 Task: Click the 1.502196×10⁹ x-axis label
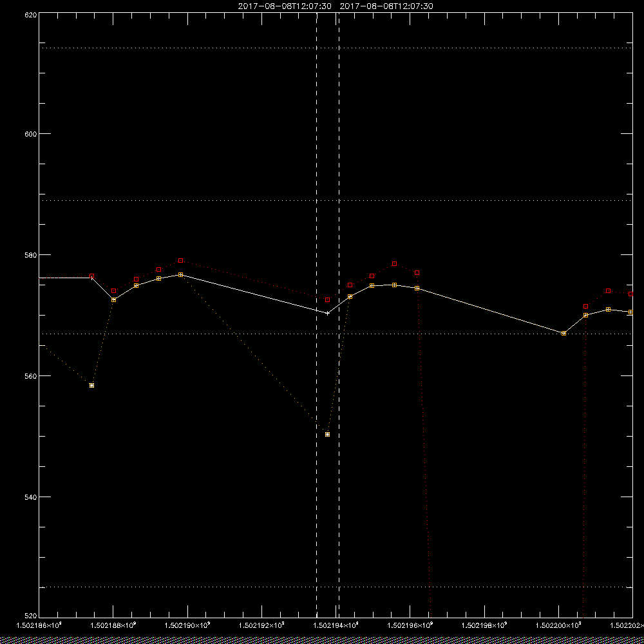(x=410, y=625)
